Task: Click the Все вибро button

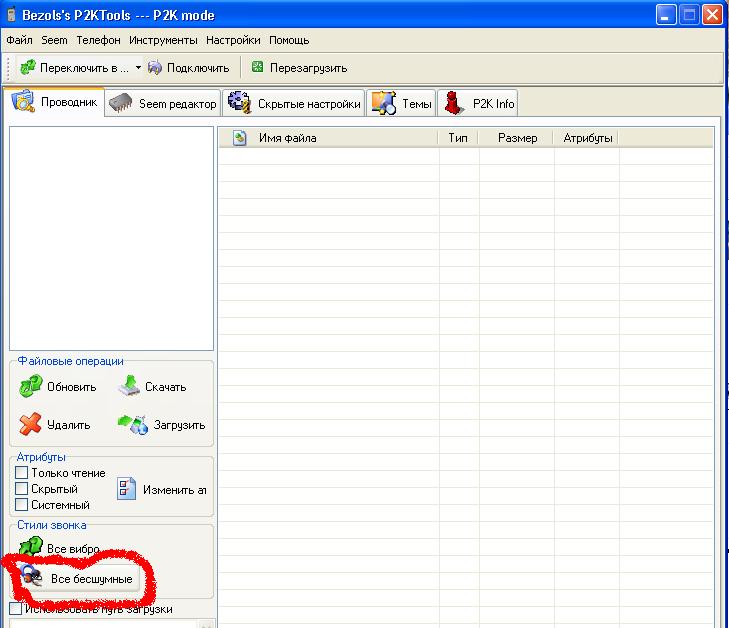Action: tap(60, 549)
